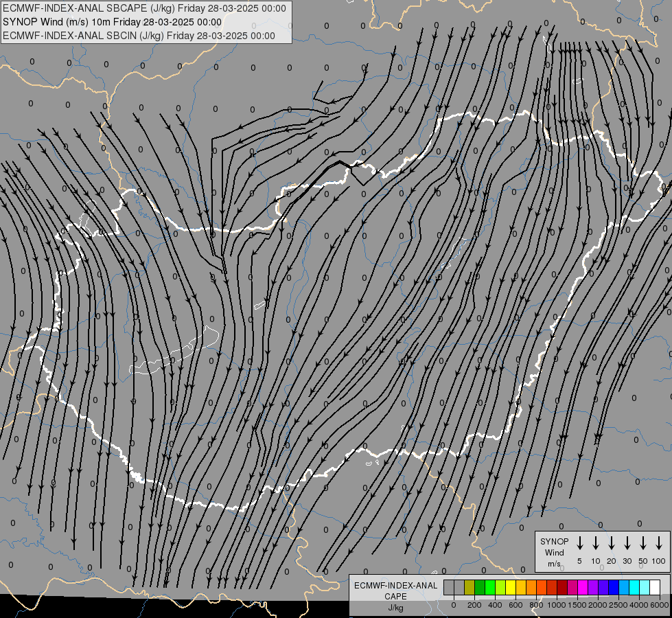Pick the olive CAPE color swatch
The height and width of the screenshot is (618, 672).
[x=470, y=587]
